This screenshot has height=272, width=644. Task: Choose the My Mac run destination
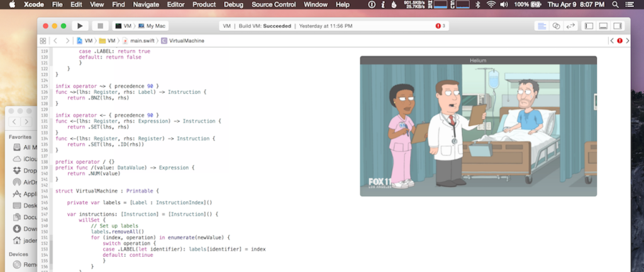point(152,26)
